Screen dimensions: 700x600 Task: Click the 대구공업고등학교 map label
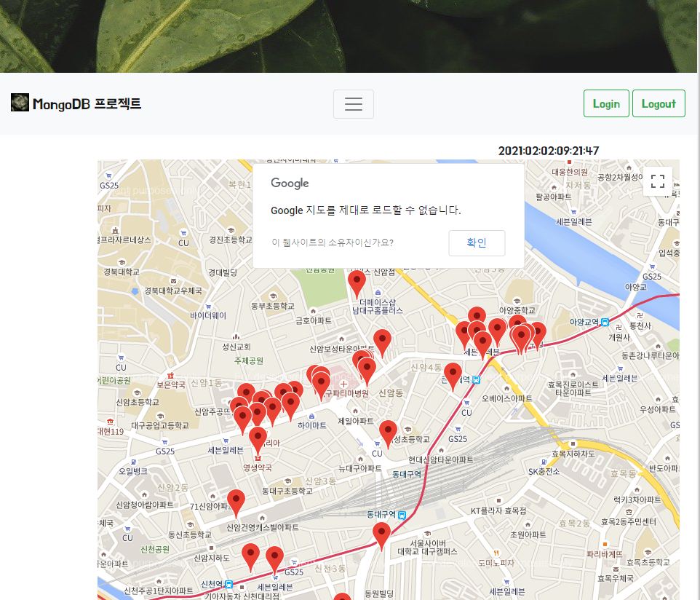(160, 425)
